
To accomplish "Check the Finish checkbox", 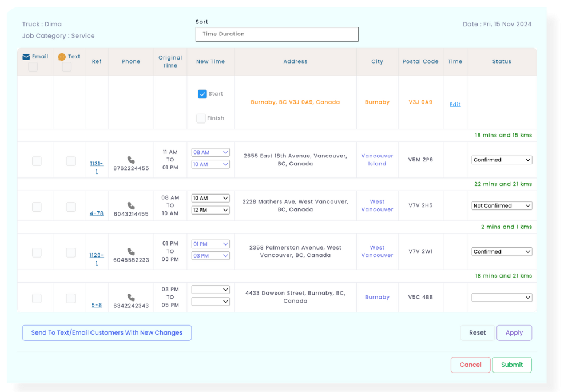I will click(x=201, y=118).
